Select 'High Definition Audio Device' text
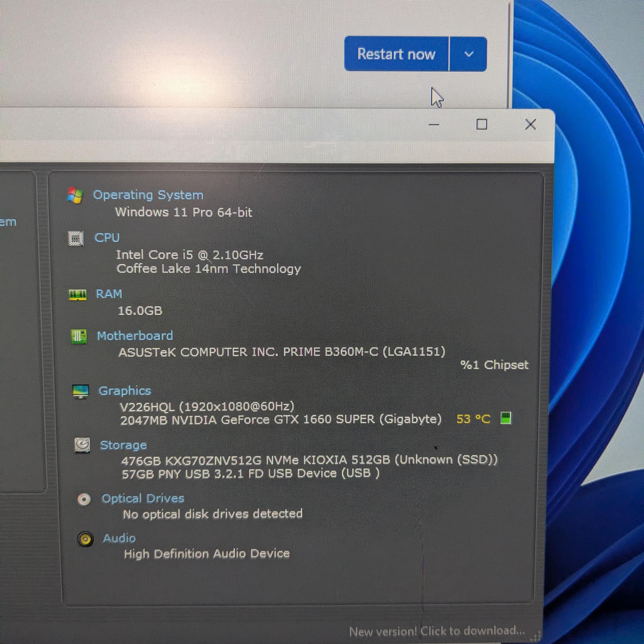This screenshot has width=644, height=644. coord(207,554)
